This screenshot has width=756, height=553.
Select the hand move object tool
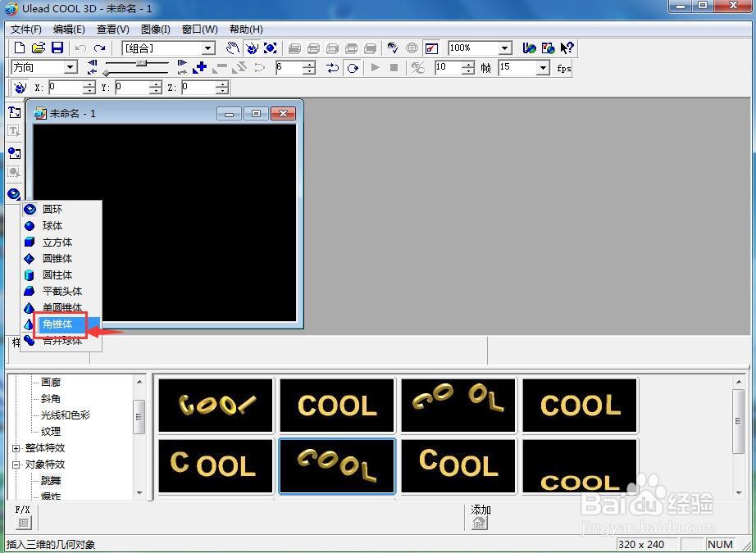point(233,48)
